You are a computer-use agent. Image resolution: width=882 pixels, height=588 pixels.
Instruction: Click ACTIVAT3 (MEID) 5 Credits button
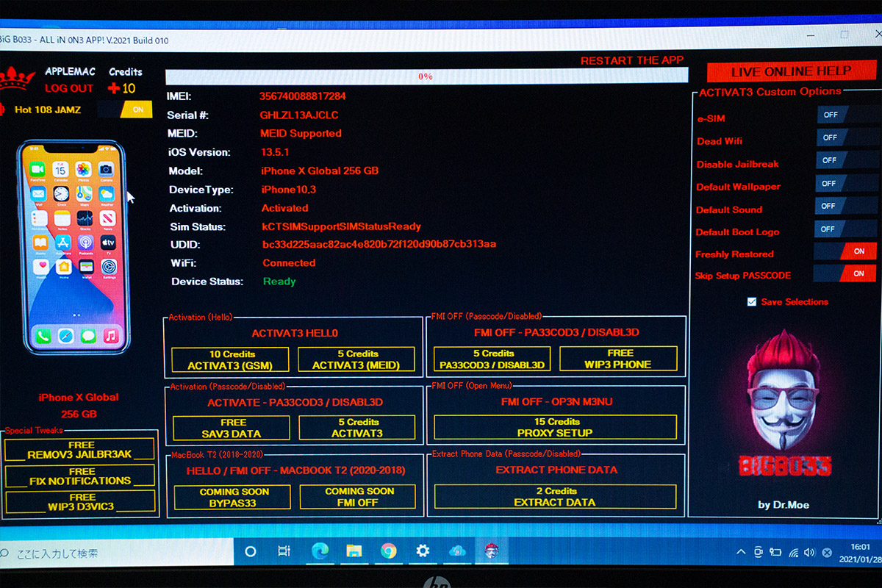click(x=356, y=359)
